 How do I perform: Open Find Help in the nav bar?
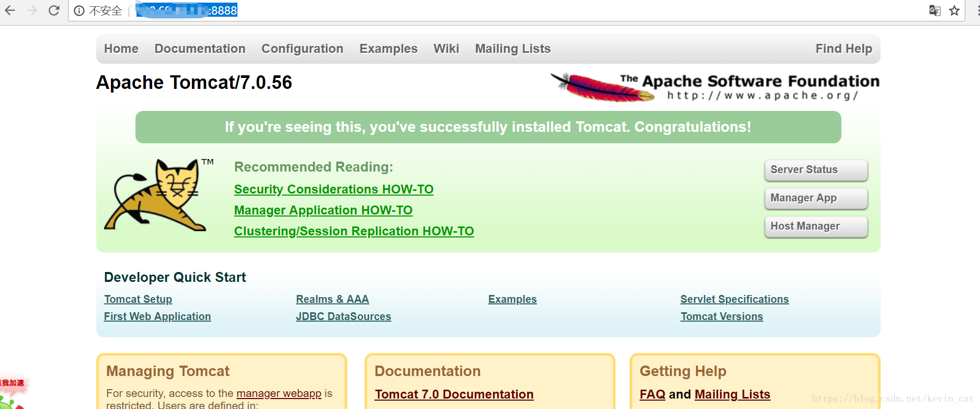(x=844, y=49)
